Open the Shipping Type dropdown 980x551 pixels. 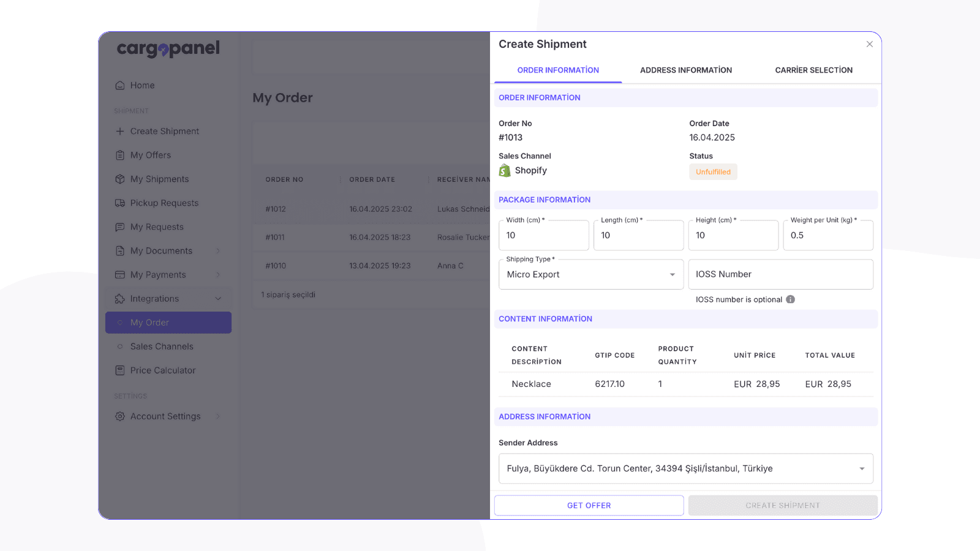click(590, 275)
